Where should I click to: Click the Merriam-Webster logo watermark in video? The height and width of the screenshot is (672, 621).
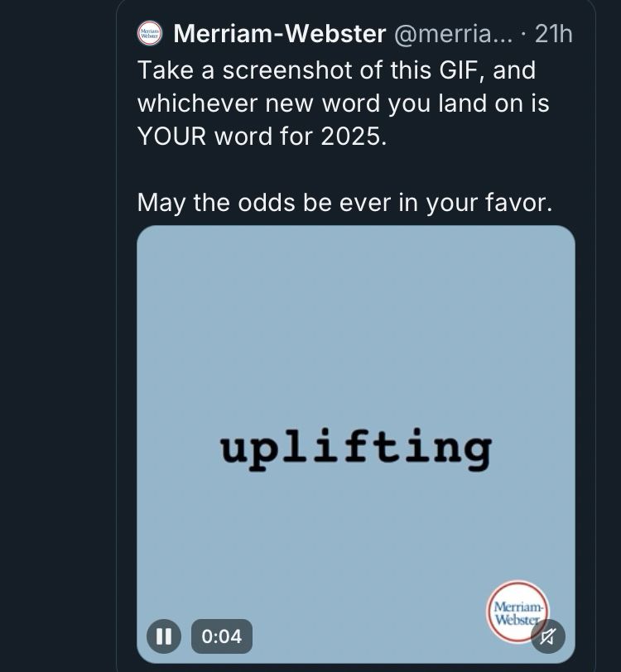pos(517,612)
